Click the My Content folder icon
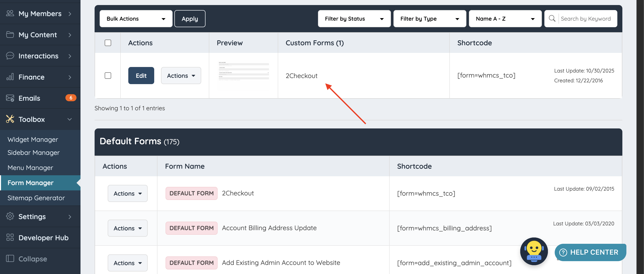The image size is (644, 274). 10,35
